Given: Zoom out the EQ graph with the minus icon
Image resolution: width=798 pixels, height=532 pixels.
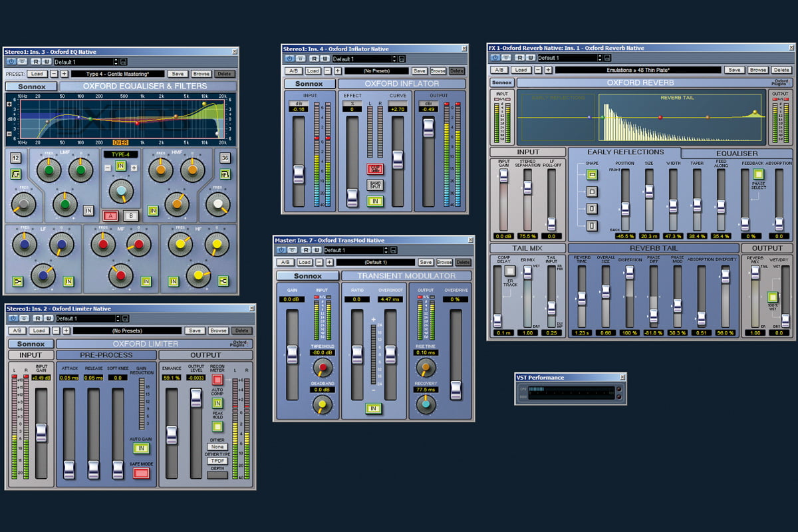Looking at the screenshot, I should coord(10,134).
